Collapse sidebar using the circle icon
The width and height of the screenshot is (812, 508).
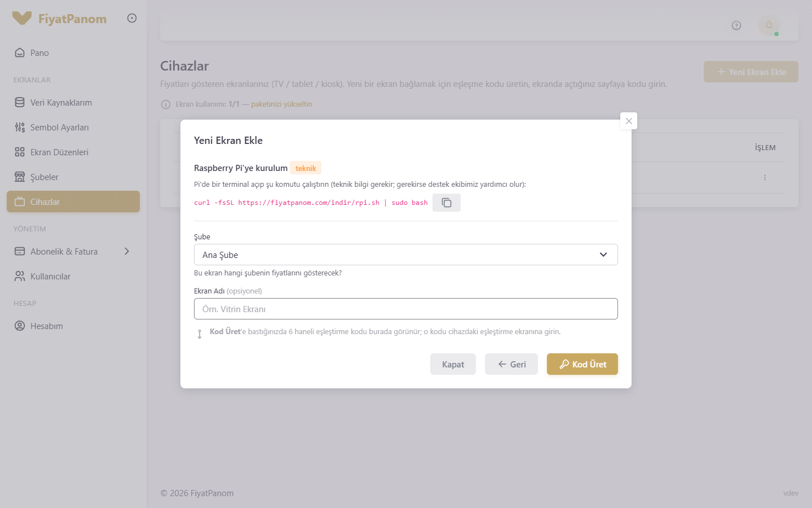(132, 18)
